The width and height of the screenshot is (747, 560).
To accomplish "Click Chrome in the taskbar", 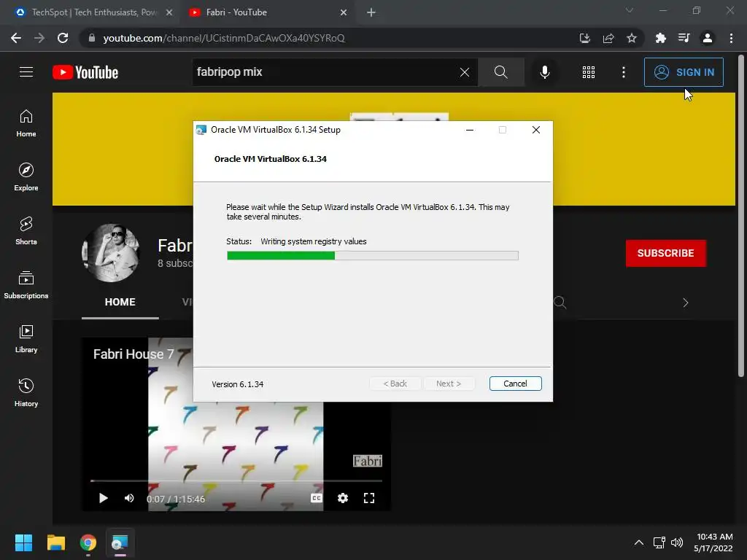I will pos(88,542).
